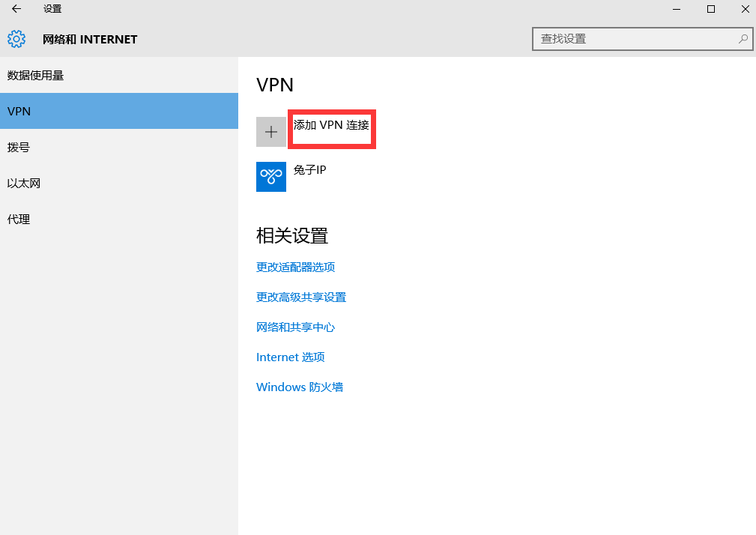Minimize the settings window
Image resolution: width=756 pixels, height=535 pixels.
click(x=677, y=9)
